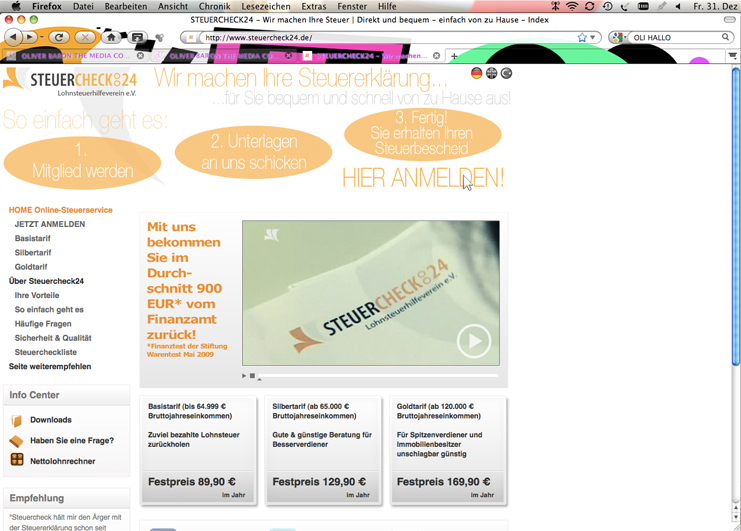Click the site favicon in the address bar
The image size is (741, 531).
point(191,37)
